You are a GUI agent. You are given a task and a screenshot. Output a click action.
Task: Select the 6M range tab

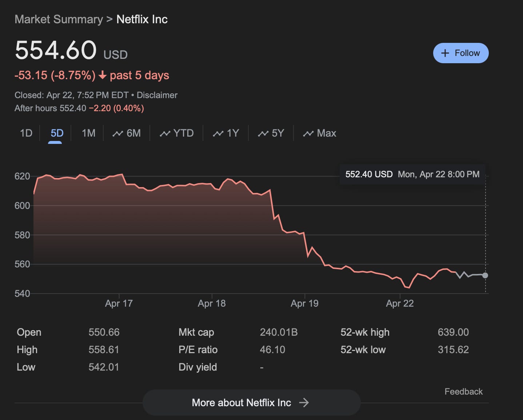(127, 133)
